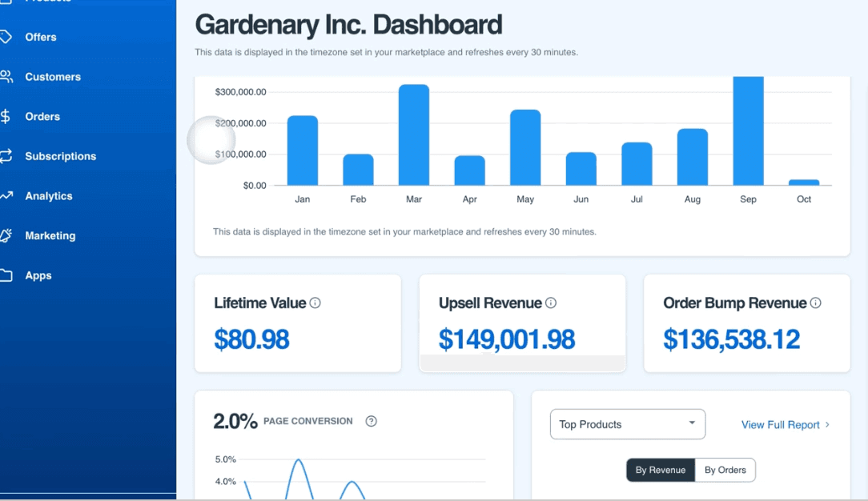The height and width of the screenshot is (501, 868).
Task: Click the $149,001.98 Upsell Revenue amount
Action: pyautogui.click(x=507, y=339)
